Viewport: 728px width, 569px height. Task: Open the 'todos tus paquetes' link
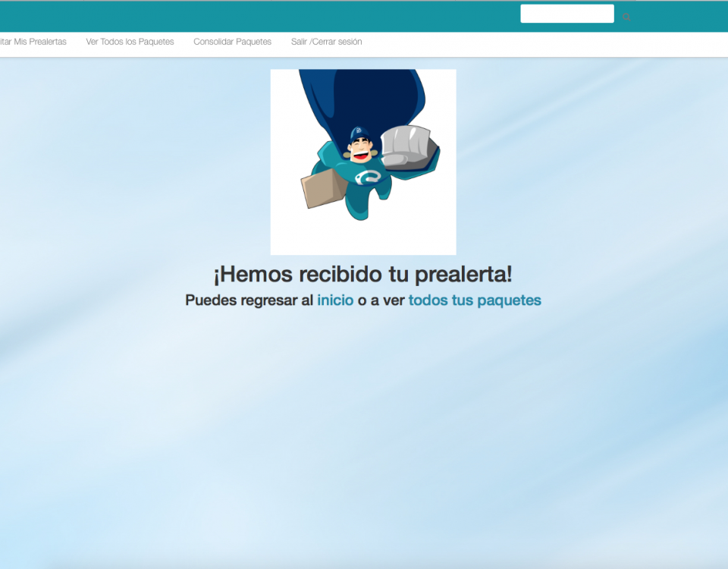tap(475, 300)
